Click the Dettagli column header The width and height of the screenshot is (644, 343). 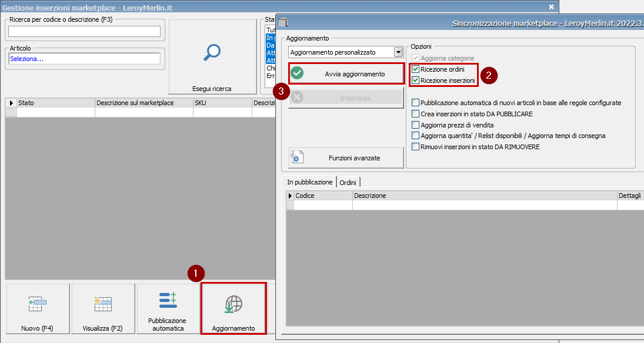coord(630,196)
